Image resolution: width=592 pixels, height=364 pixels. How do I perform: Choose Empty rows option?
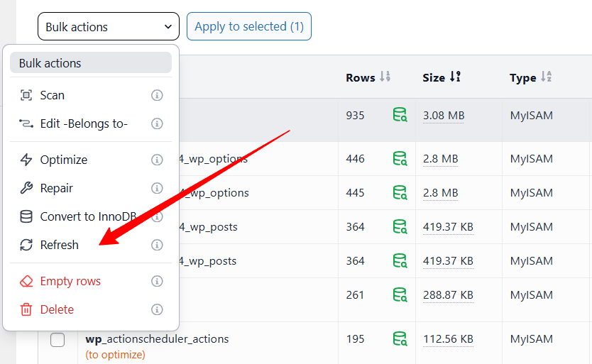[91, 281]
